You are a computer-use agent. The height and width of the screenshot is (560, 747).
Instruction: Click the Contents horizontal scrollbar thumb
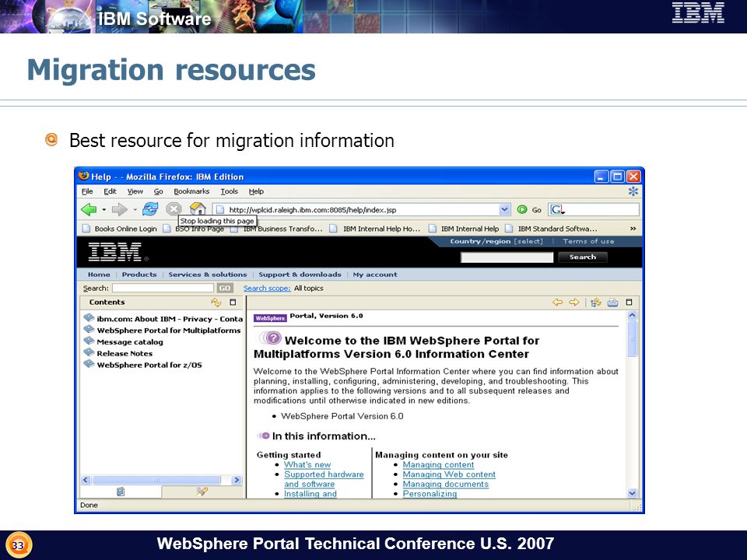(156, 480)
